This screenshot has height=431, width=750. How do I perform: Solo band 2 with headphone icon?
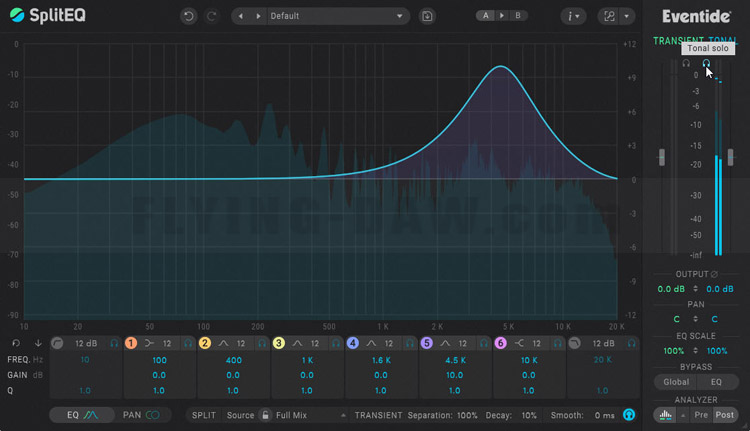click(x=262, y=343)
